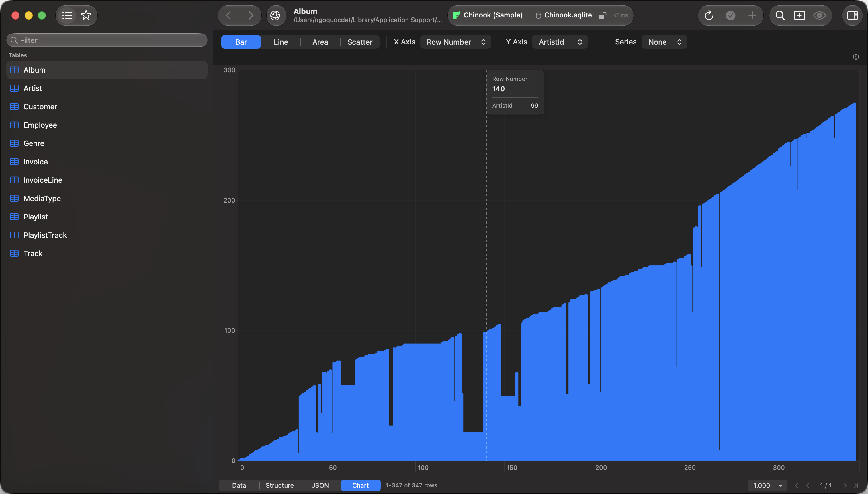Open search with the magnifier icon

(x=780, y=15)
